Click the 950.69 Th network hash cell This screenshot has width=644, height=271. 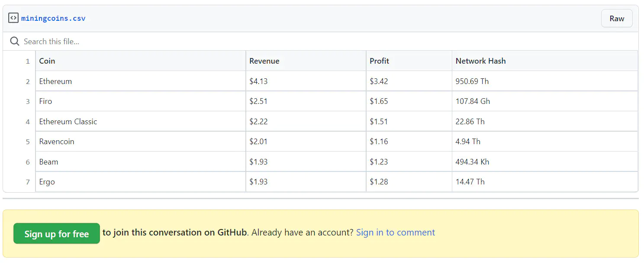coord(545,81)
